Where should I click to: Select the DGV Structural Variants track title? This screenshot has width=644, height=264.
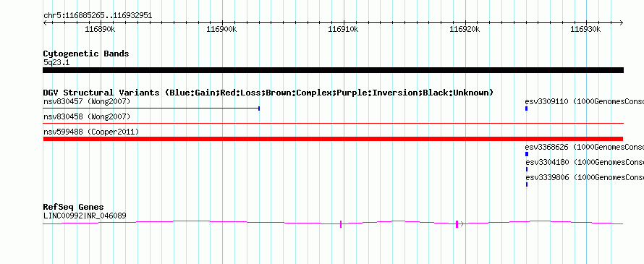pyautogui.click(x=268, y=93)
